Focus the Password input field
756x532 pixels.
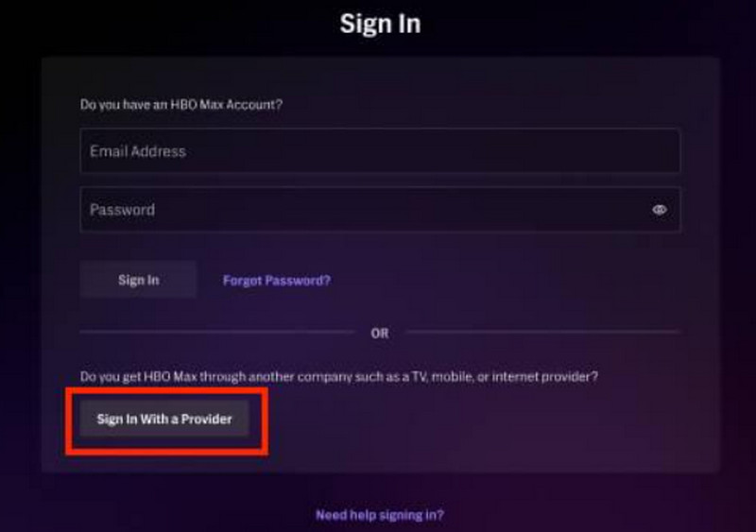380,210
